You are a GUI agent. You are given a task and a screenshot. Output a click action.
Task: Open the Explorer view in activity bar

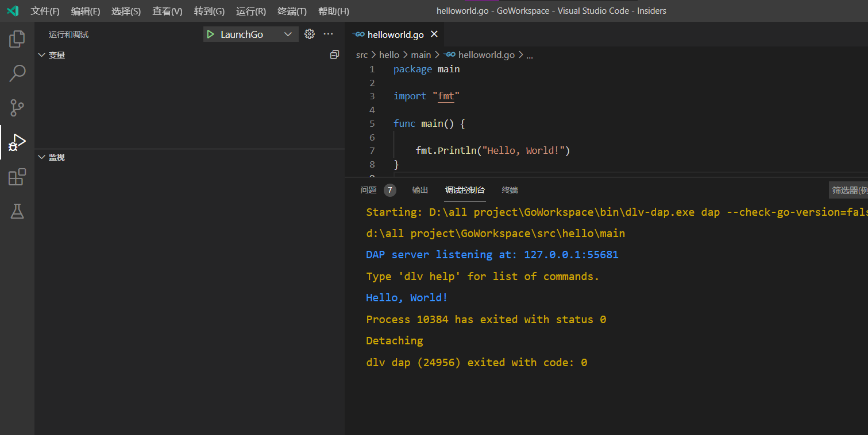pyautogui.click(x=17, y=39)
